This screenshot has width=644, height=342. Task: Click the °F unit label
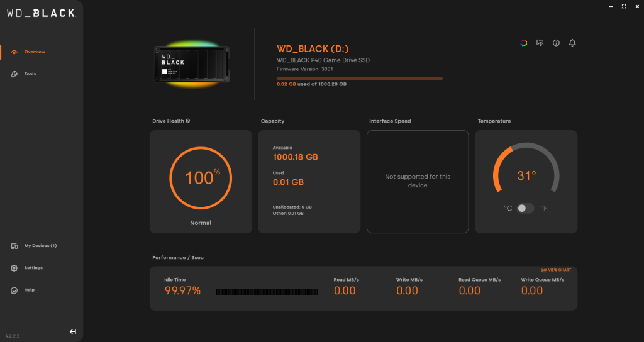coord(544,209)
